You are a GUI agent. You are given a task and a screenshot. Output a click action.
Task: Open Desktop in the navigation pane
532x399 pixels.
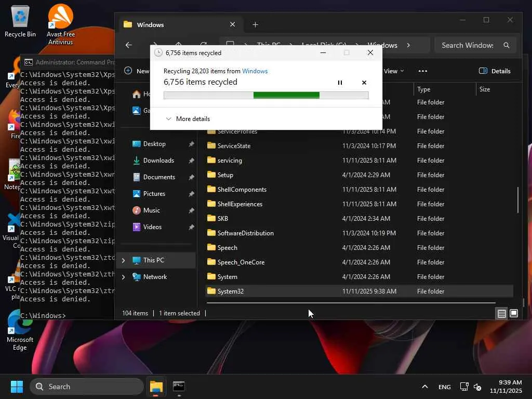pyautogui.click(x=154, y=144)
